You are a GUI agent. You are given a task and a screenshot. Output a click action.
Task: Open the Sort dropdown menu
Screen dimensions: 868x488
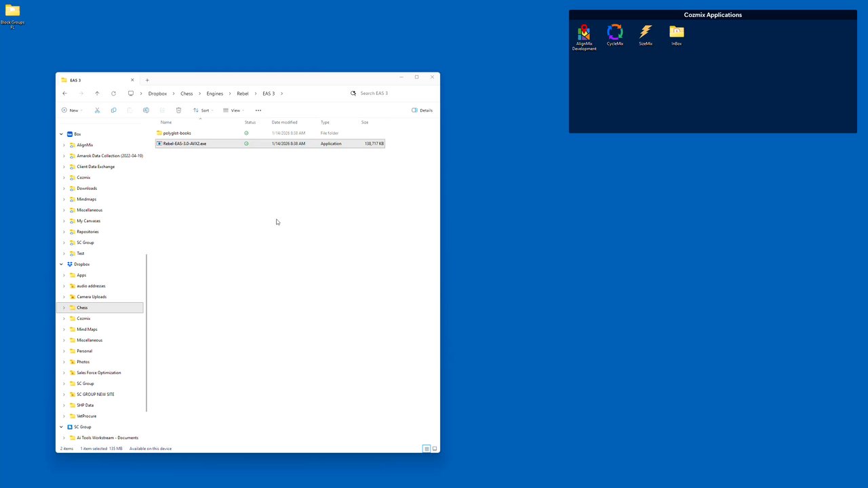(x=203, y=110)
